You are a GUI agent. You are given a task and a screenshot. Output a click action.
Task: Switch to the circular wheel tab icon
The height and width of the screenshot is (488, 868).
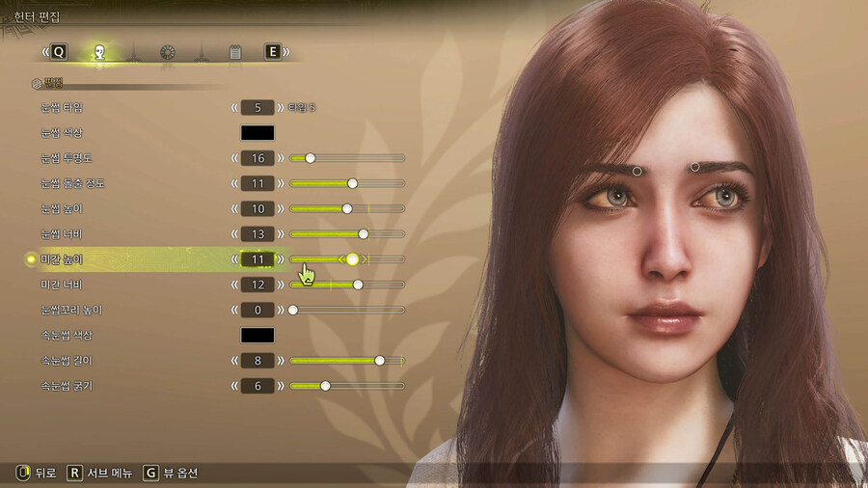click(167, 52)
